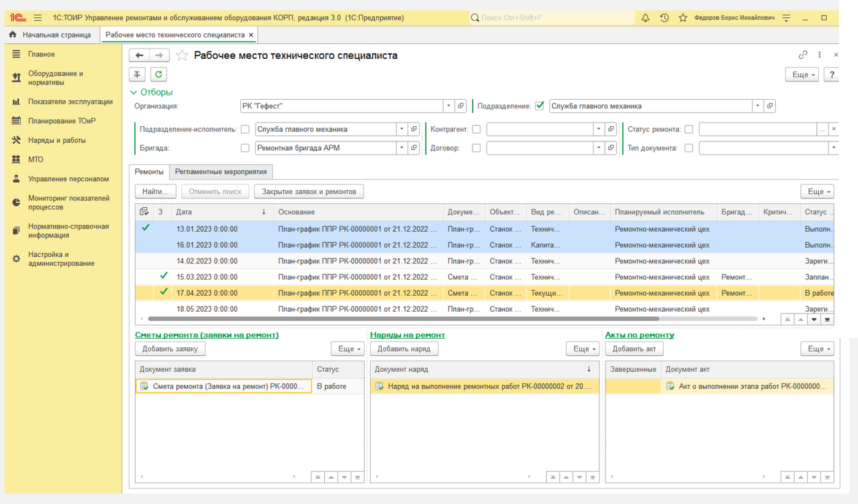Open Наряды и работы section
The image size is (858, 504).
click(57, 140)
